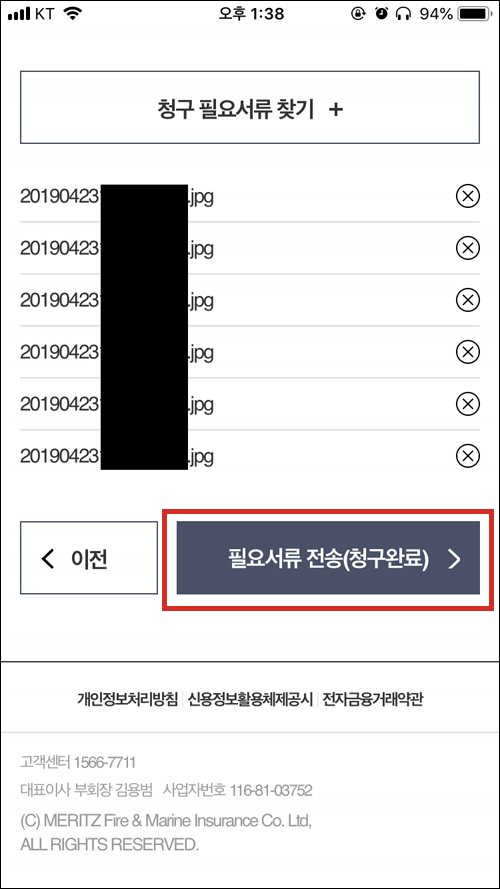Remove the sixth attached jpg file

click(468, 455)
